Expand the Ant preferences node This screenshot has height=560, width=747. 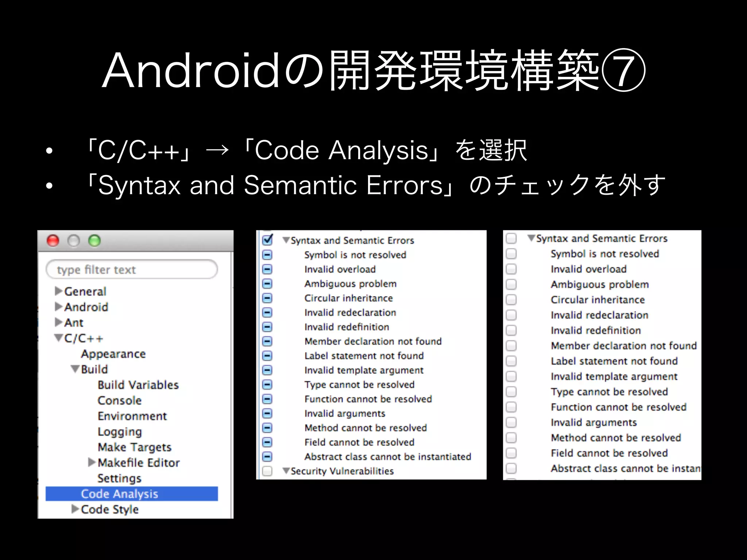(x=59, y=322)
